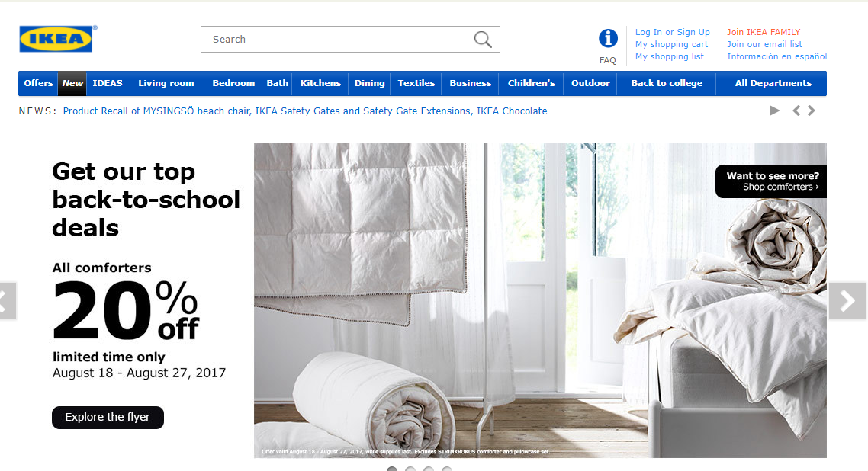The image size is (868, 471).
Task: Open the All Departments menu
Action: (773, 83)
